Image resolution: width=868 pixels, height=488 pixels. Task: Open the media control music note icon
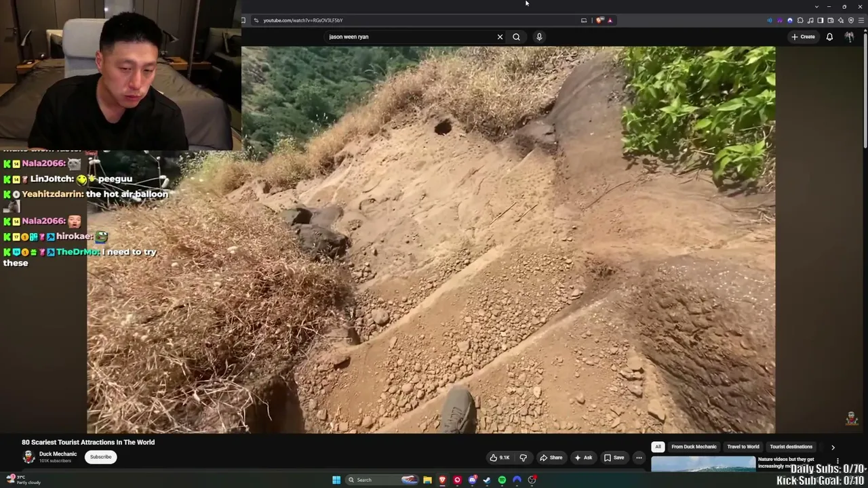[810, 20]
